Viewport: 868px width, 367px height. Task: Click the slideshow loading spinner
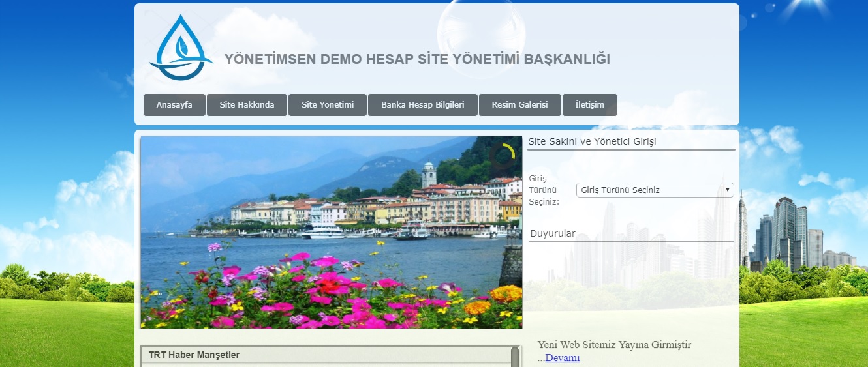[503, 155]
